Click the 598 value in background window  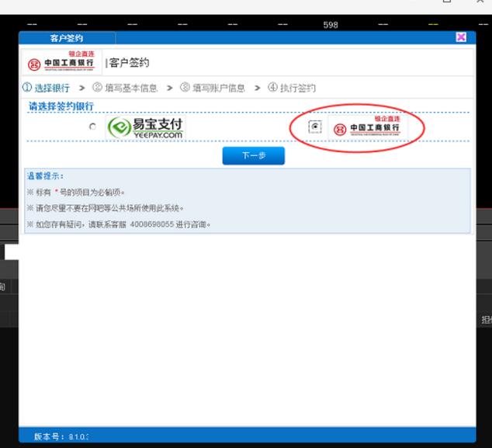(331, 25)
